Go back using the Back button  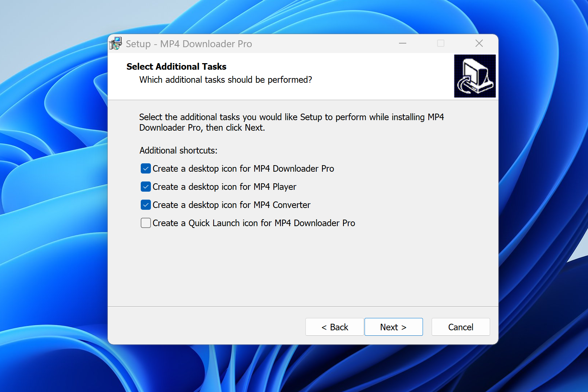click(x=334, y=327)
